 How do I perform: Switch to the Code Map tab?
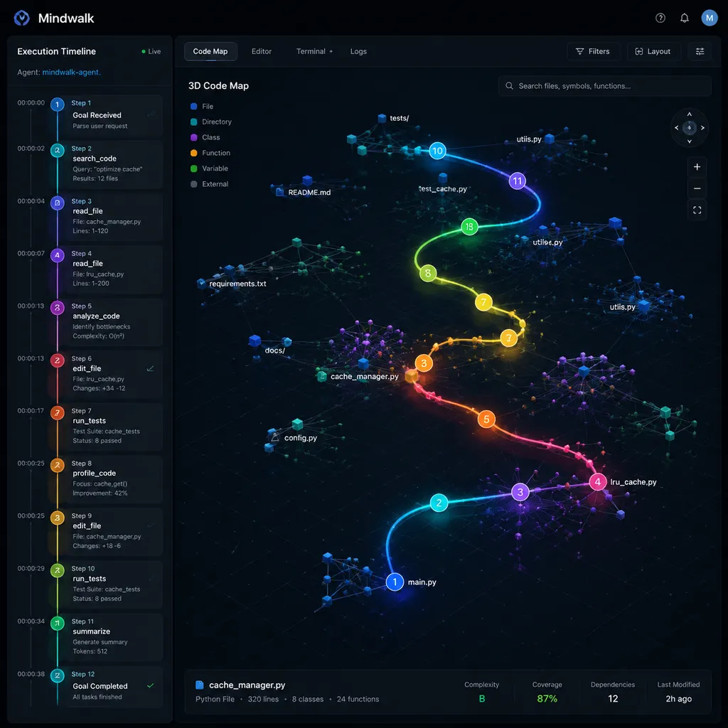click(x=210, y=51)
